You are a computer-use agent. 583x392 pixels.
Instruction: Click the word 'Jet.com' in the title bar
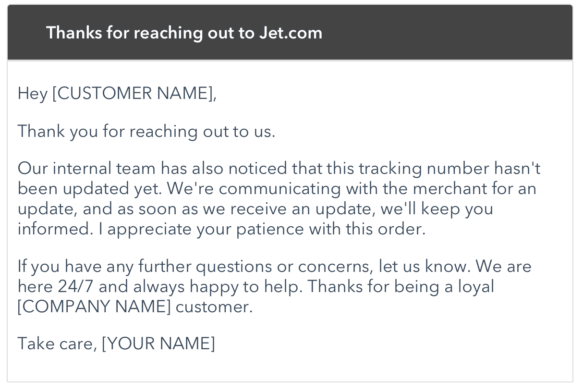[x=291, y=33]
